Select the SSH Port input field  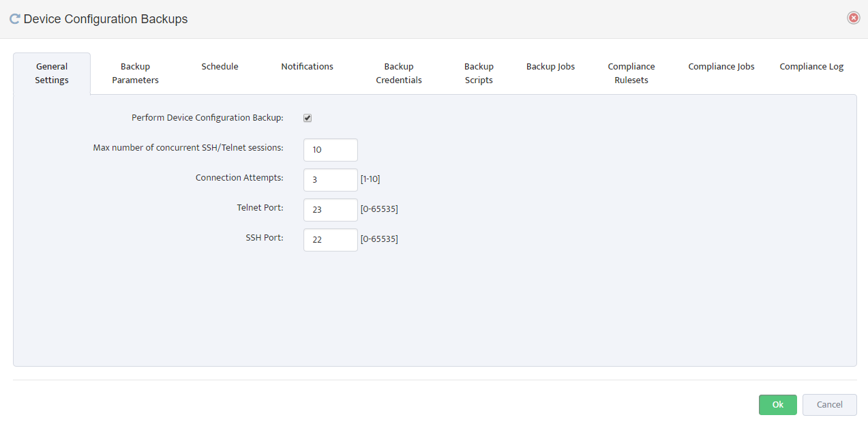pos(331,240)
